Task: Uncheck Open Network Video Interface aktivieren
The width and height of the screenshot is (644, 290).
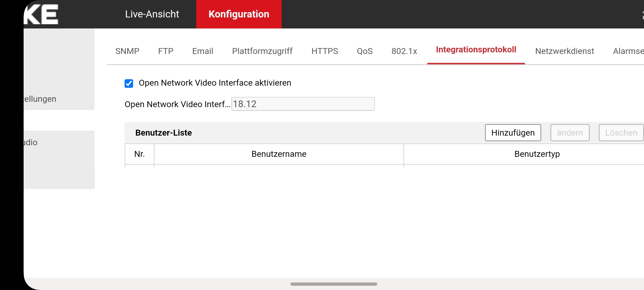Action: [129, 83]
